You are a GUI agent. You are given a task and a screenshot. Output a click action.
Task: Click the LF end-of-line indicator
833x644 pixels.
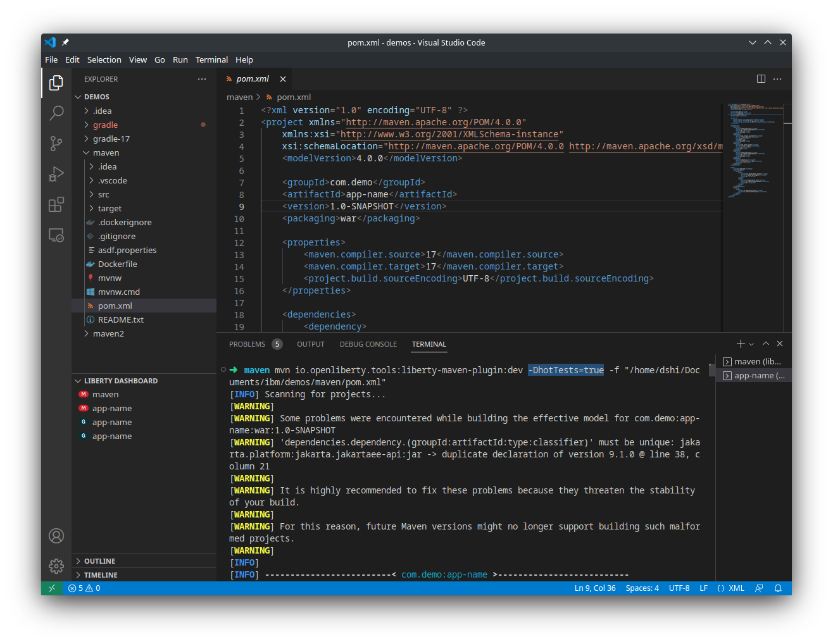(703, 588)
